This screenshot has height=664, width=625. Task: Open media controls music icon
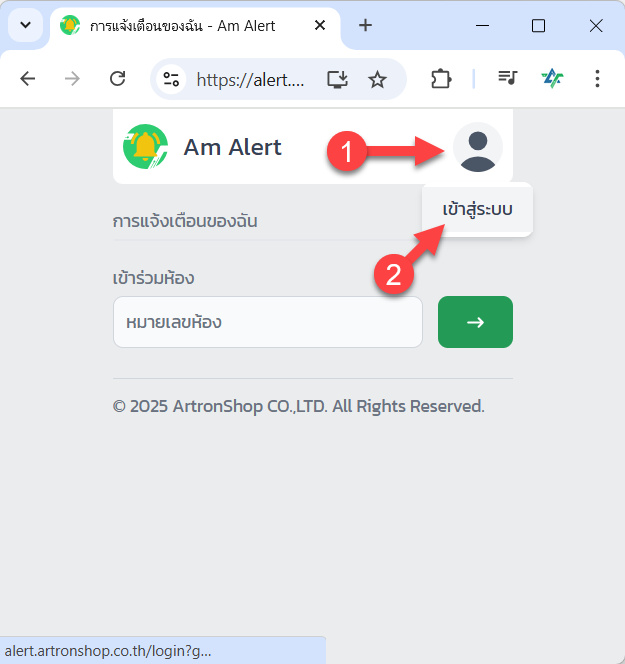507,78
